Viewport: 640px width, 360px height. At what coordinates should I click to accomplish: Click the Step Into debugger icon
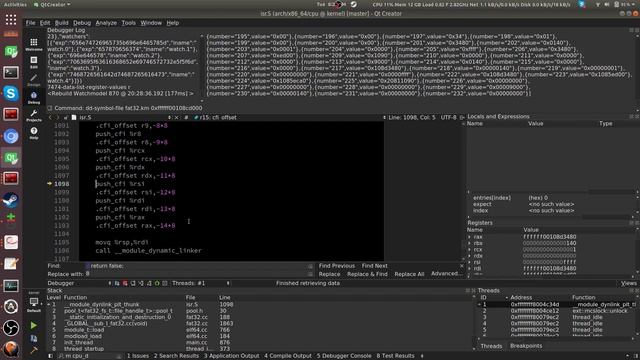click(141, 283)
